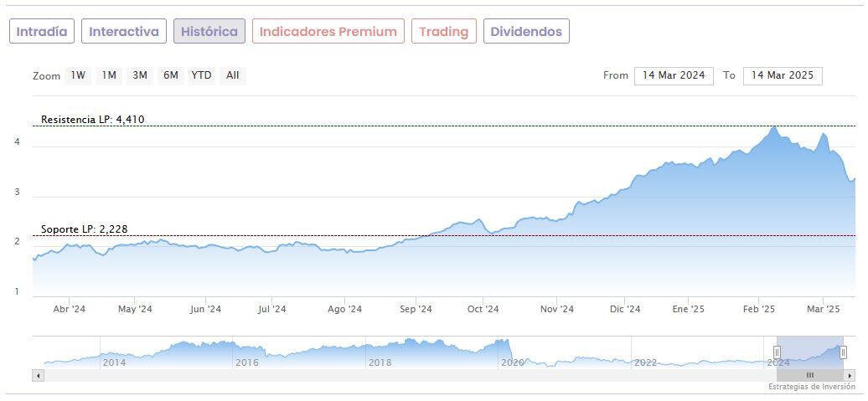Click the To date field
This screenshot has height=401, width=868.
click(783, 75)
